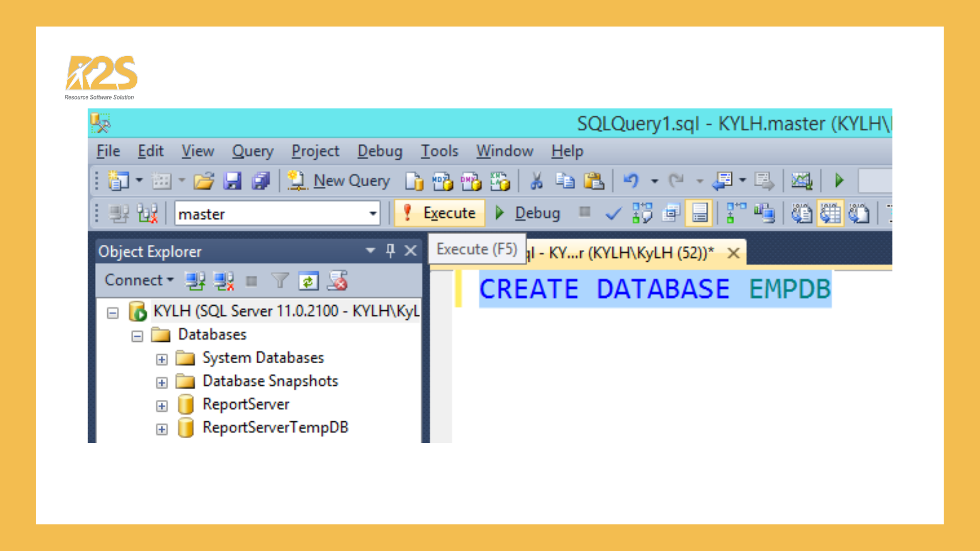This screenshot has width=980, height=551.
Task: Execute the CREATE DATABASE query
Action: pos(439,213)
